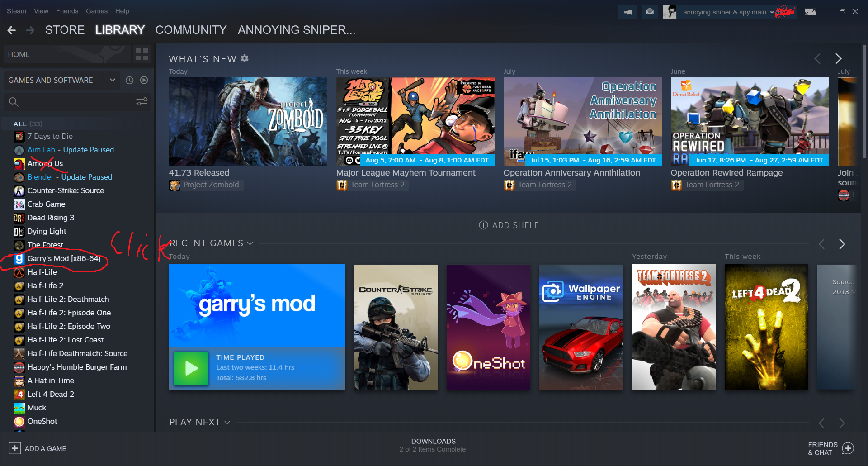868x466 pixels.
Task: Click the Add a Game plus icon
Action: pyautogui.click(x=15, y=448)
